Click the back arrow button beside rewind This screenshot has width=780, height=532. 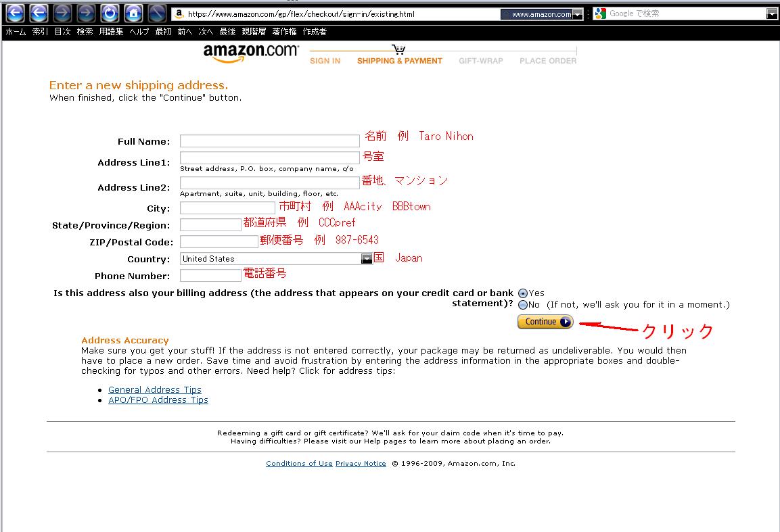tap(39, 13)
